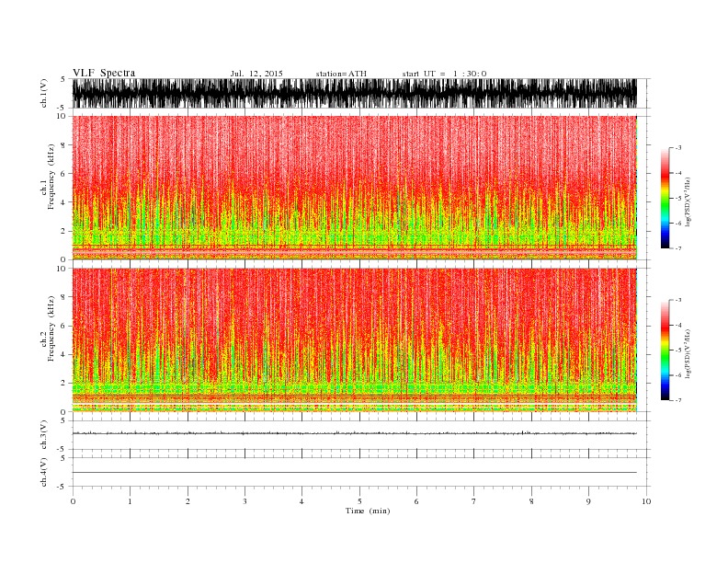This screenshot has width=728, height=563.
Task: Click the "ch.1 Frequency (kHz)" axis label
Action: point(48,177)
